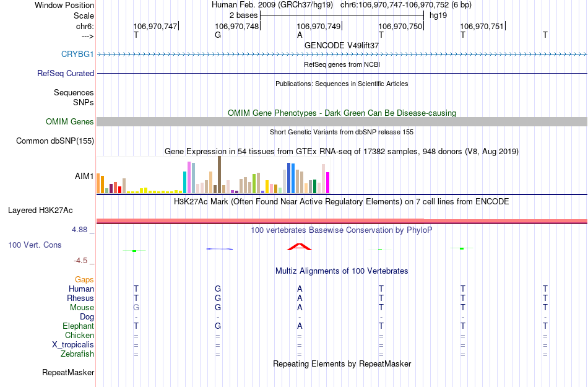The width and height of the screenshot is (588, 387).
Task: Click the CRYBG1 gene label
Action: click(x=77, y=54)
